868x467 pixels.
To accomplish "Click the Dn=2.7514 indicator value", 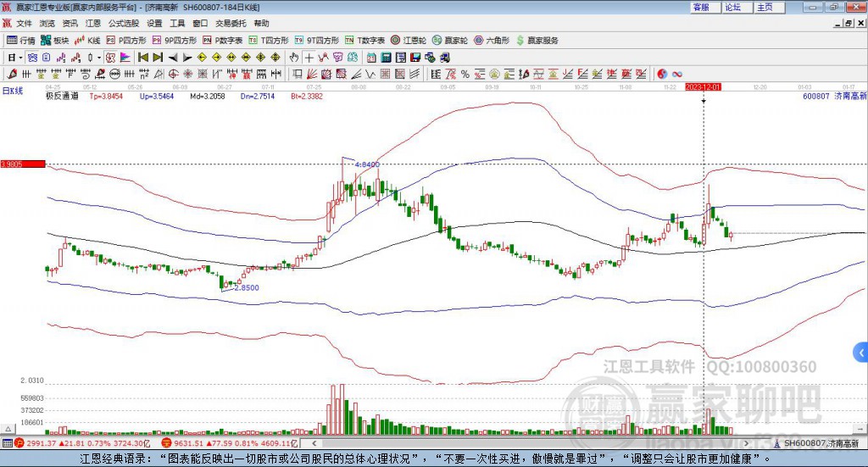I will point(258,96).
